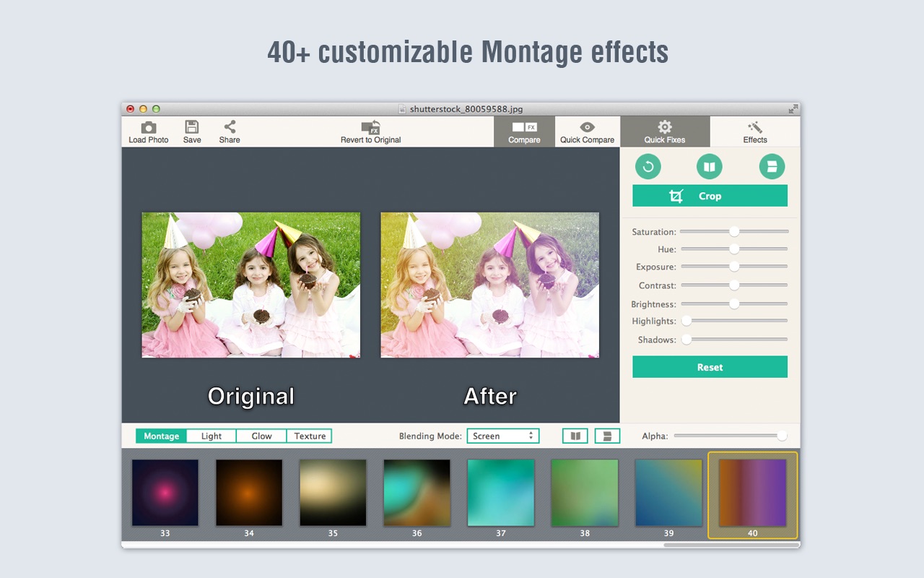Select montage effect thumbnail 35
The width and height of the screenshot is (924, 578).
click(333, 493)
